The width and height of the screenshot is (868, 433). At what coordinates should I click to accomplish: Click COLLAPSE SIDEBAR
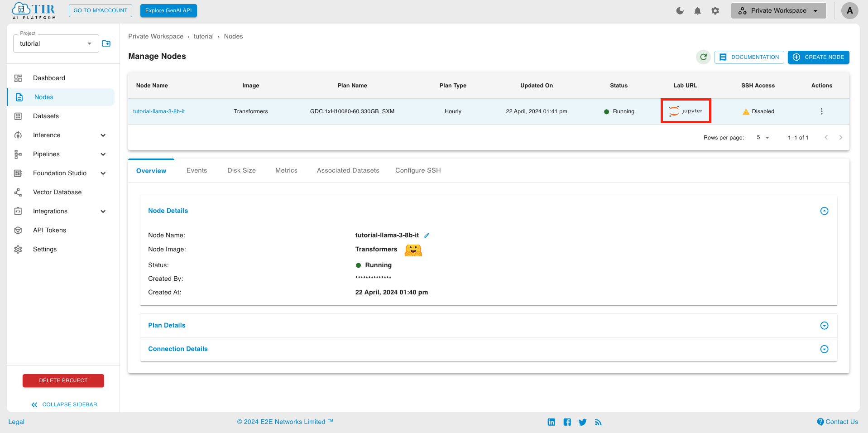[x=64, y=404]
